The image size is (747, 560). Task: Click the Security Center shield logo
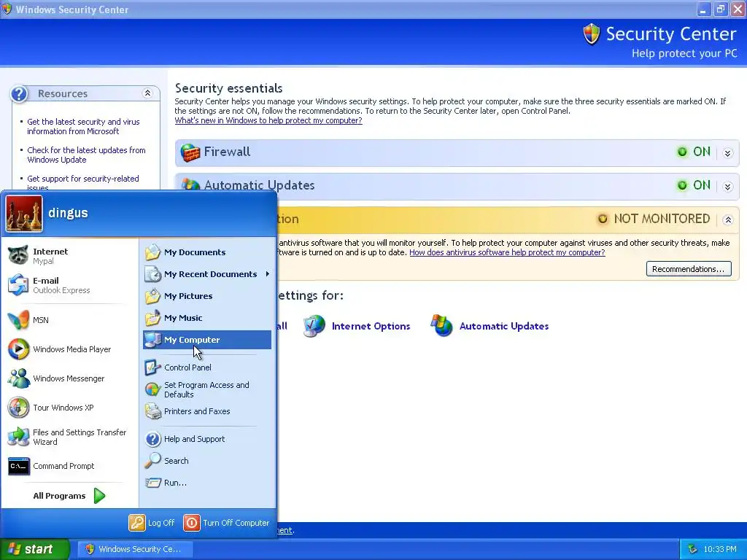click(591, 34)
